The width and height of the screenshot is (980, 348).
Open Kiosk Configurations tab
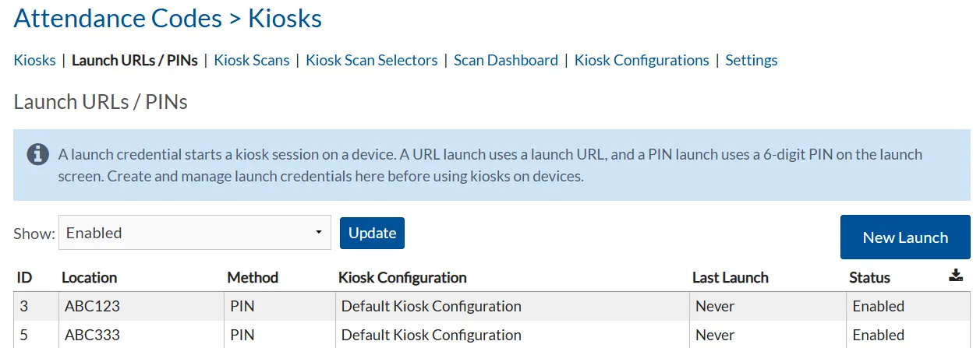[642, 60]
